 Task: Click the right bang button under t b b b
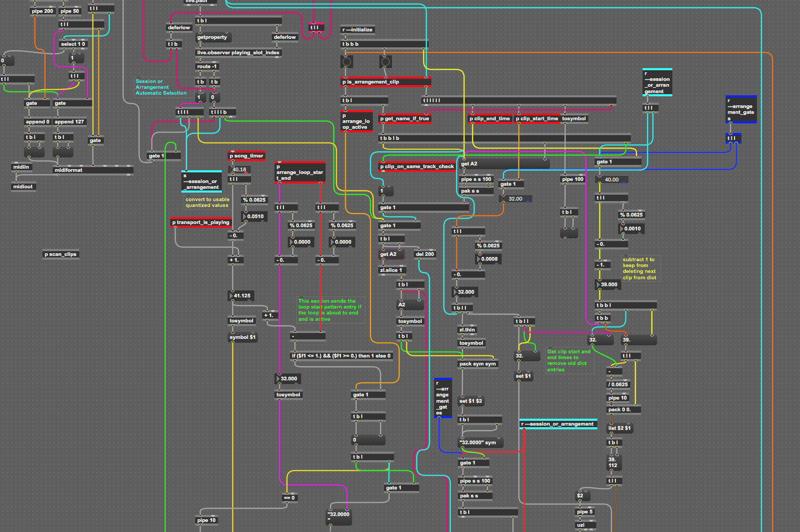click(x=386, y=62)
